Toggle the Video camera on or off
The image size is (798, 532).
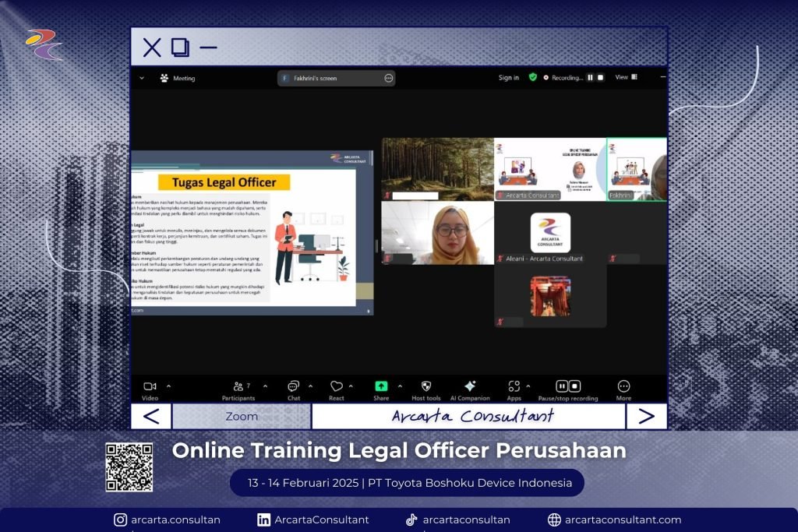(150, 386)
